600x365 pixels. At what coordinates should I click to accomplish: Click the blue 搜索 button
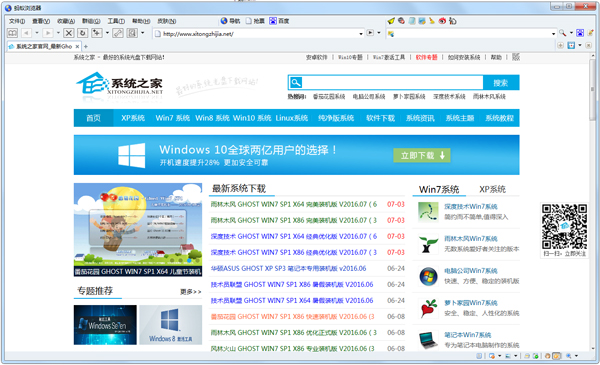(501, 82)
